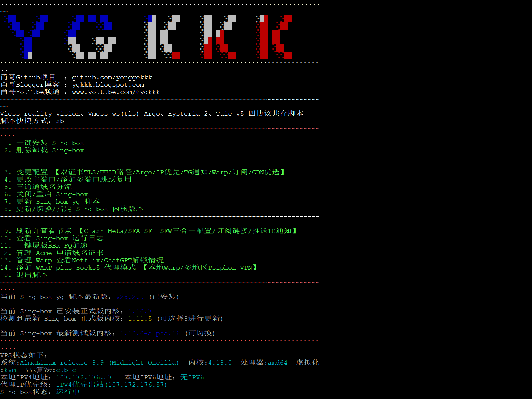Select menu option 1 一键安装 Sing-box
532x399 pixels.
(x=50, y=143)
